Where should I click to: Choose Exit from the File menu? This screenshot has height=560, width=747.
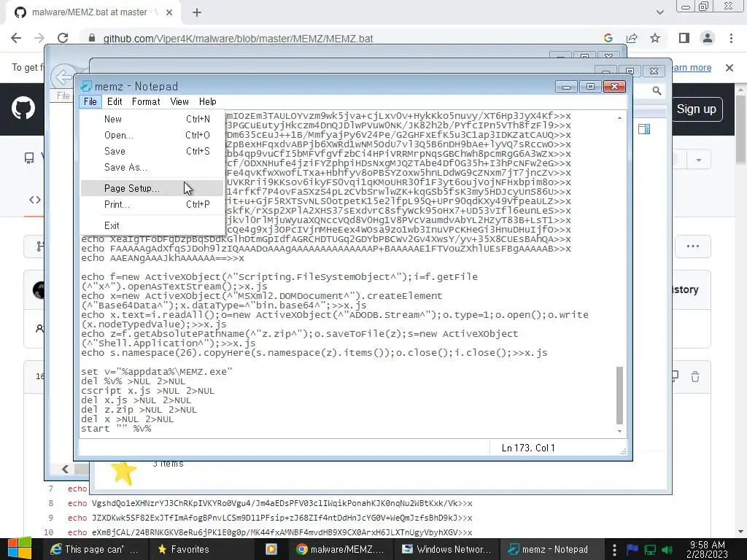click(x=152, y=226)
